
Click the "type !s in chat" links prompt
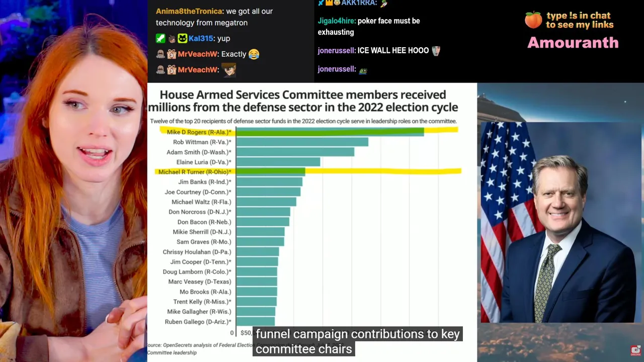point(579,20)
